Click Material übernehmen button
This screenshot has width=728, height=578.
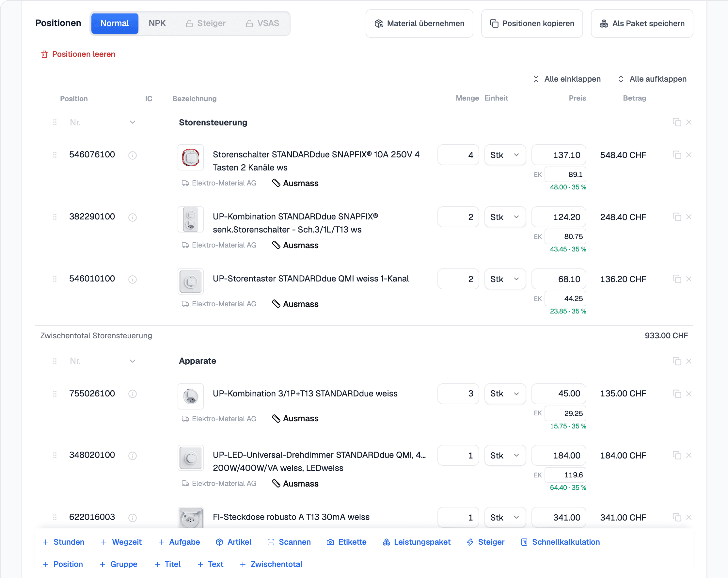coord(419,24)
